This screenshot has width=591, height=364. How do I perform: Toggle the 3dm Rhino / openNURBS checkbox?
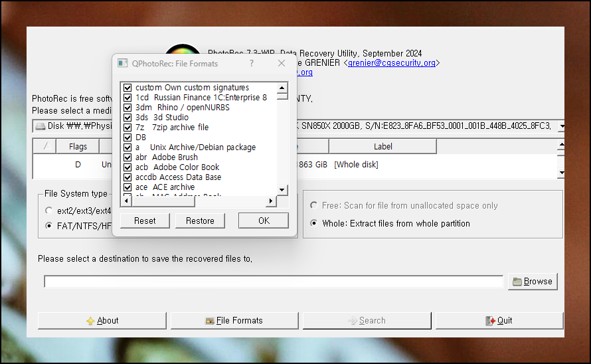tap(127, 108)
